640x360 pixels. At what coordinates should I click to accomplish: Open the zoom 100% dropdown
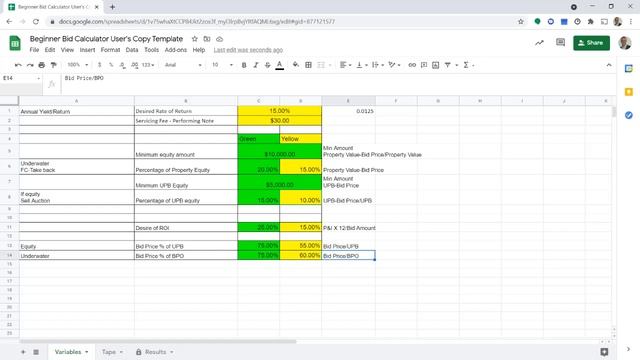78,65
